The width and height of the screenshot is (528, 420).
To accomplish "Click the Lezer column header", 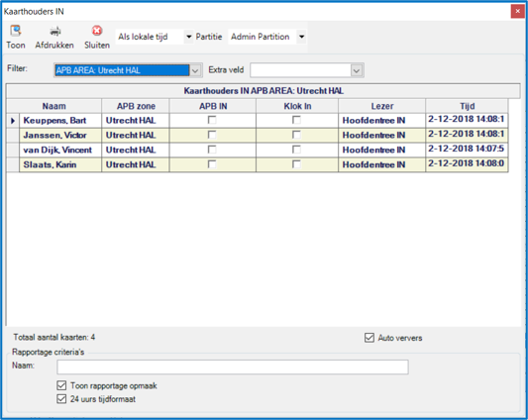I will (x=381, y=106).
